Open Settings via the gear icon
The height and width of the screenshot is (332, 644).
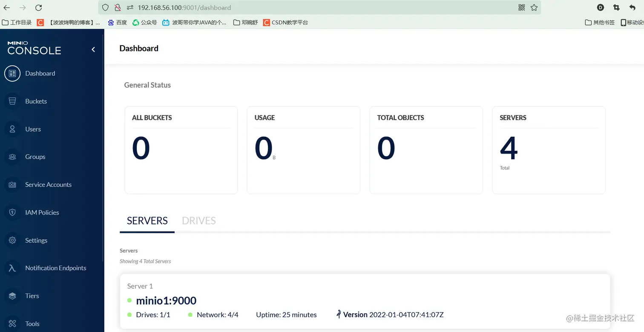(x=12, y=240)
